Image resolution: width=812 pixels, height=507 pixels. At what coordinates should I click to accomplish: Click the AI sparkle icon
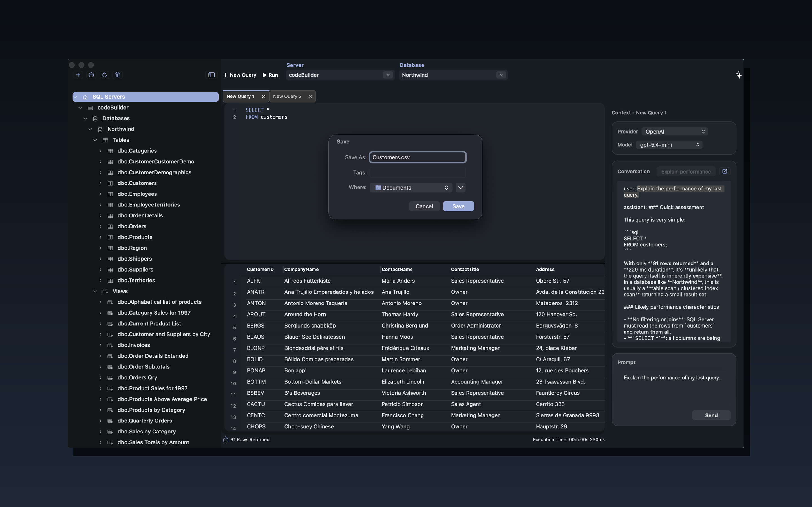point(738,75)
